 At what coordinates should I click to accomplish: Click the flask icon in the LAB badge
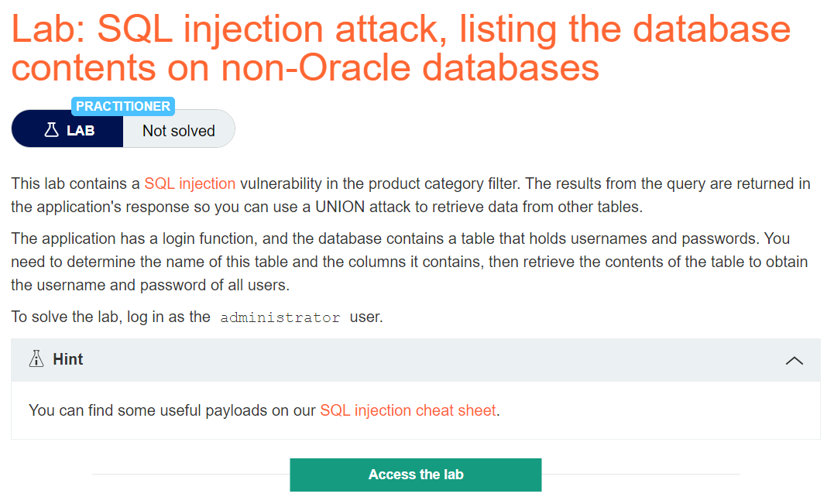[x=51, y=130]
